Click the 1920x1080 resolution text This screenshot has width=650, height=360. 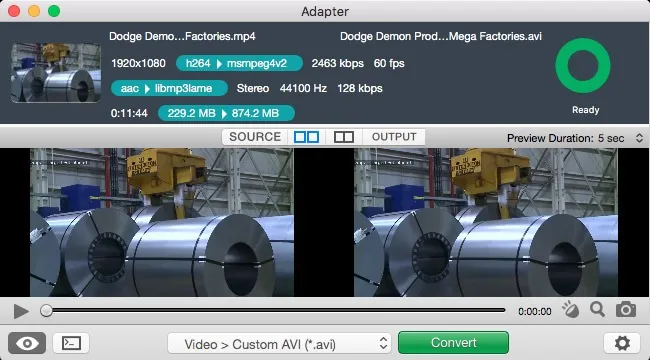point(138,63)
